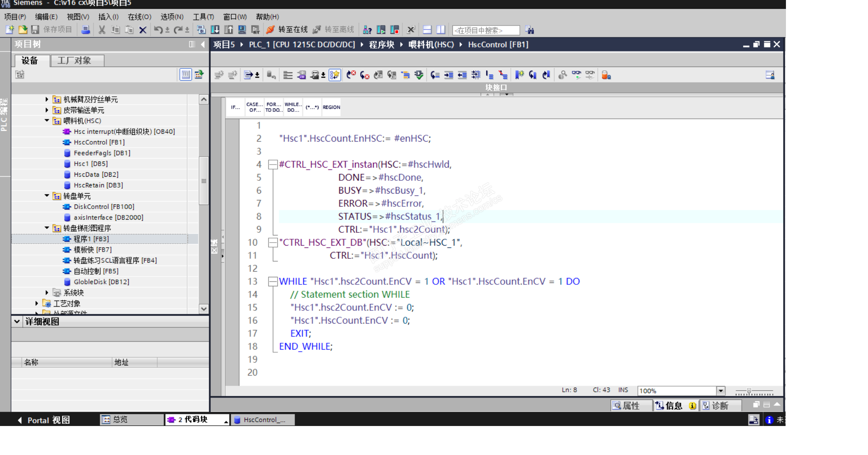Expand the 系统块 tree folder
The width and height of the screenshot is (868, 455).
tap(47, 292)
